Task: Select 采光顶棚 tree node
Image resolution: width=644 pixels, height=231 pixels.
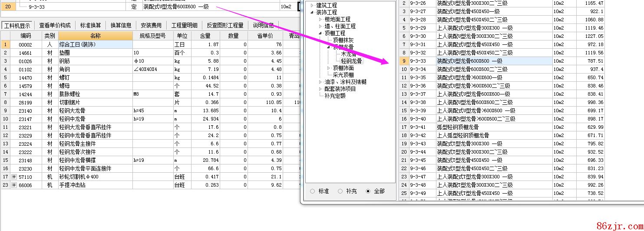Action: pyautogui.click(x=343, y=75)
